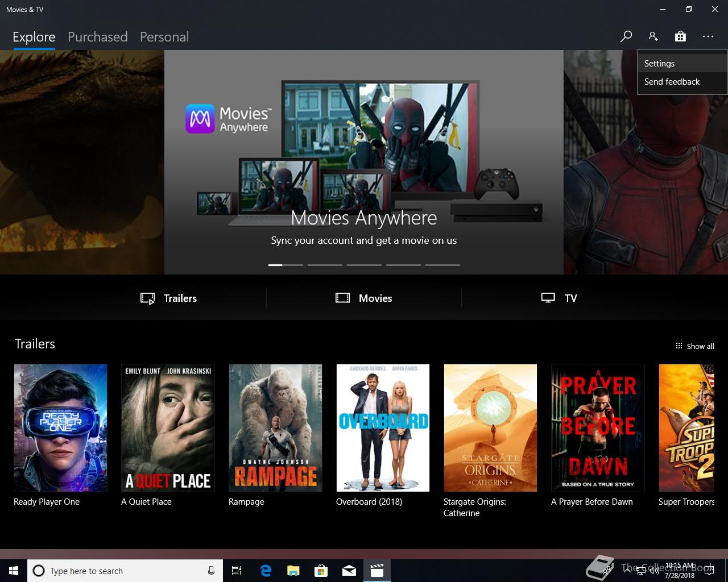The image size is (728, 582).
Task: Open the search magnifier icon
Action: 626,36
